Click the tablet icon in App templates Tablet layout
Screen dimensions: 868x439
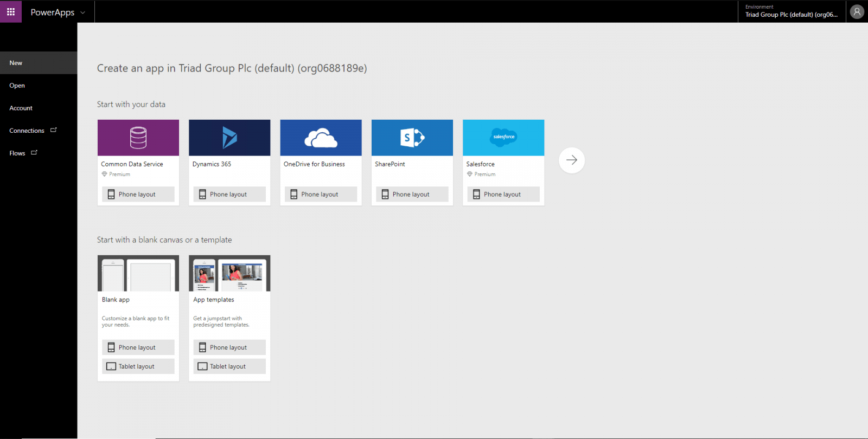(202, 366)
